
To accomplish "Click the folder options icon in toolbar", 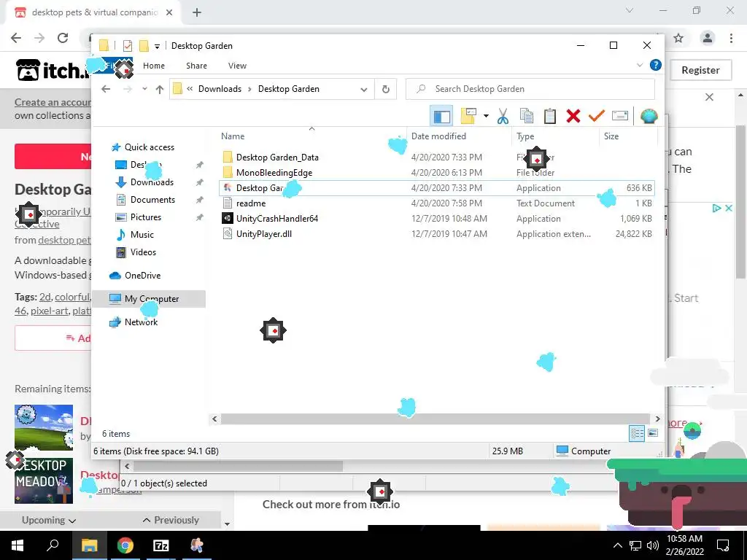I will [x=468, y=116].
